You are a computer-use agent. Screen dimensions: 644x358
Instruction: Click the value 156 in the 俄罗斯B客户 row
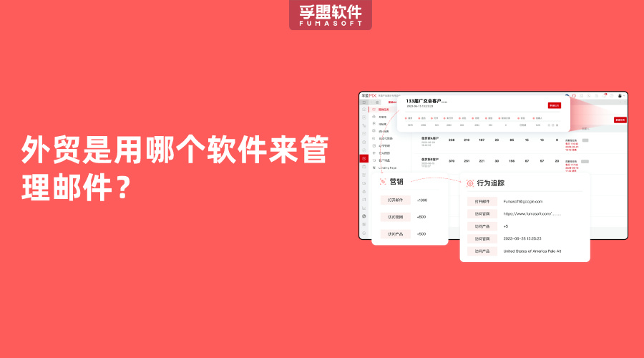(512, 161)
